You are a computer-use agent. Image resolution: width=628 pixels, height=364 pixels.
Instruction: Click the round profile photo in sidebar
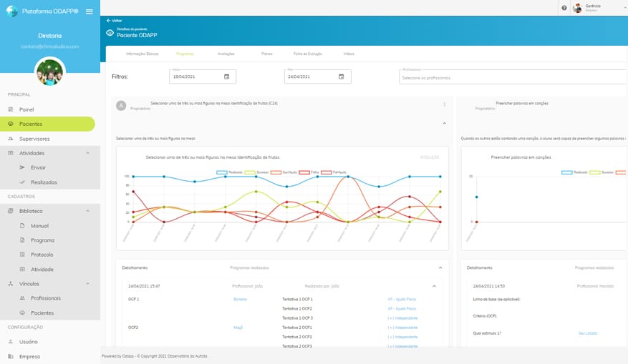(x=50, y=72)
